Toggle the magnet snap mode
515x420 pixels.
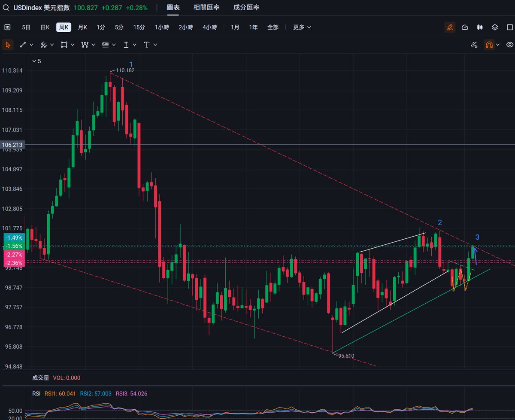[489, 45]
